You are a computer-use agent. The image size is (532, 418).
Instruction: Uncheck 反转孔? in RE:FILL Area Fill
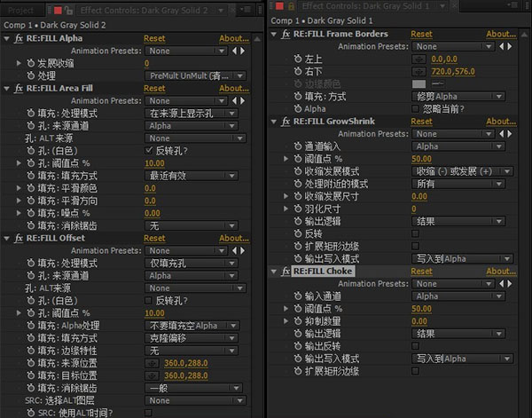149,150
